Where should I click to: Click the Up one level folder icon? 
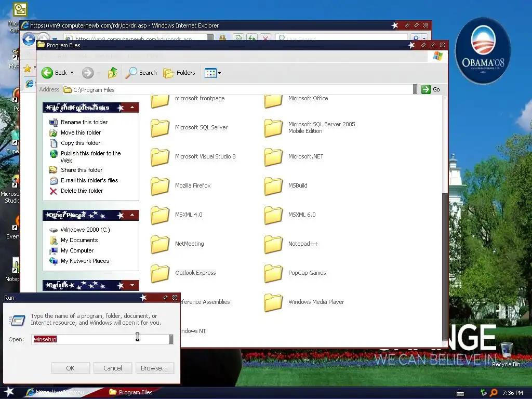click(x=113, y=73)
